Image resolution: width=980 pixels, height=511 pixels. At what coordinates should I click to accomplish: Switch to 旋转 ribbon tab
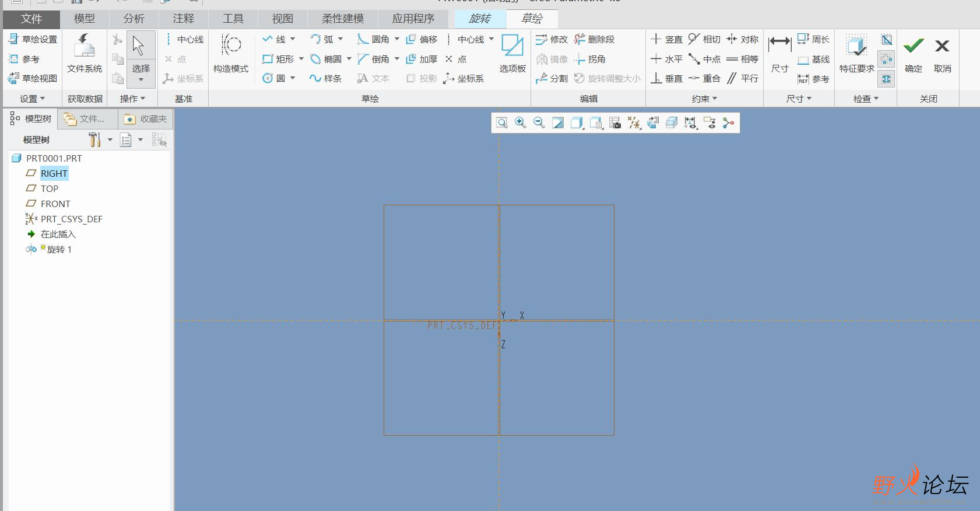coord(480,19)
